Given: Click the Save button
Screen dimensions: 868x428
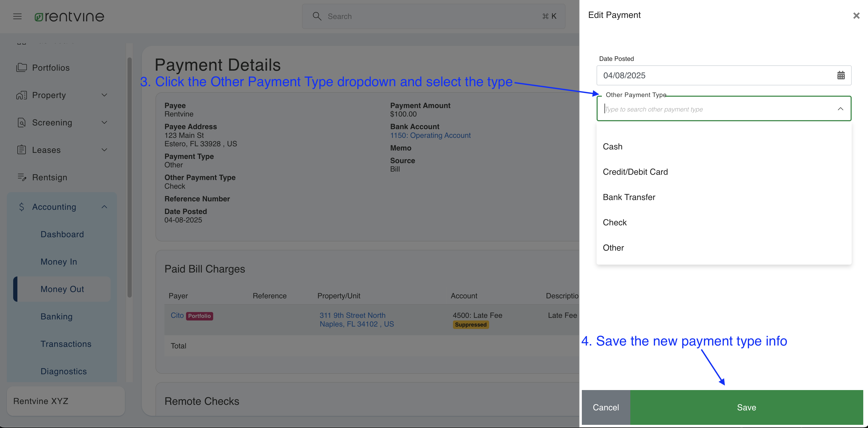Looking at the screenshot, I should pyautogui.click(x=746, y=407).
